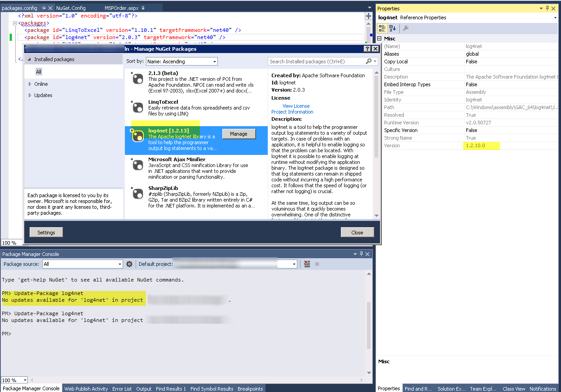Open Package Manager settings gear
This screenshot has height=392, width=561.
[129, 264]
